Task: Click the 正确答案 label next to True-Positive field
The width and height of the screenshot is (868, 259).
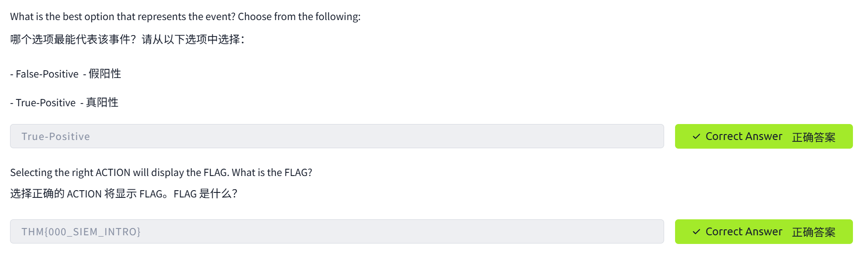Action: tap(813, 137)
